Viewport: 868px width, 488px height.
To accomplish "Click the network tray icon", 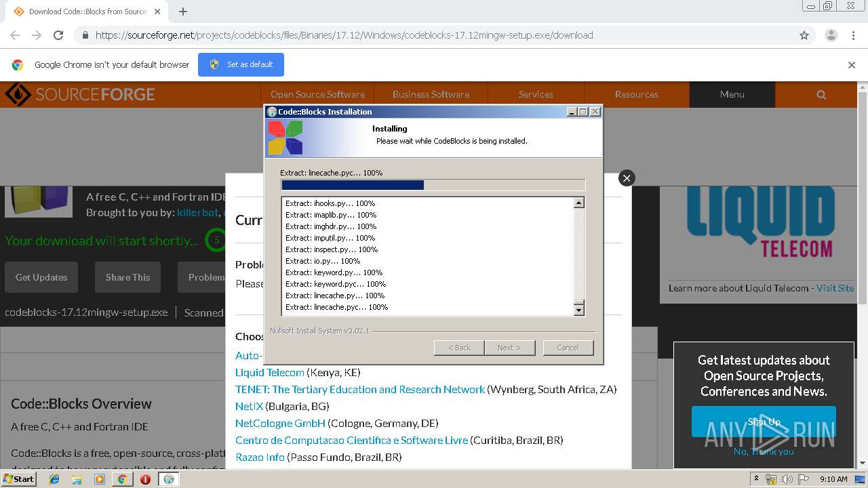I will point(771,479).
